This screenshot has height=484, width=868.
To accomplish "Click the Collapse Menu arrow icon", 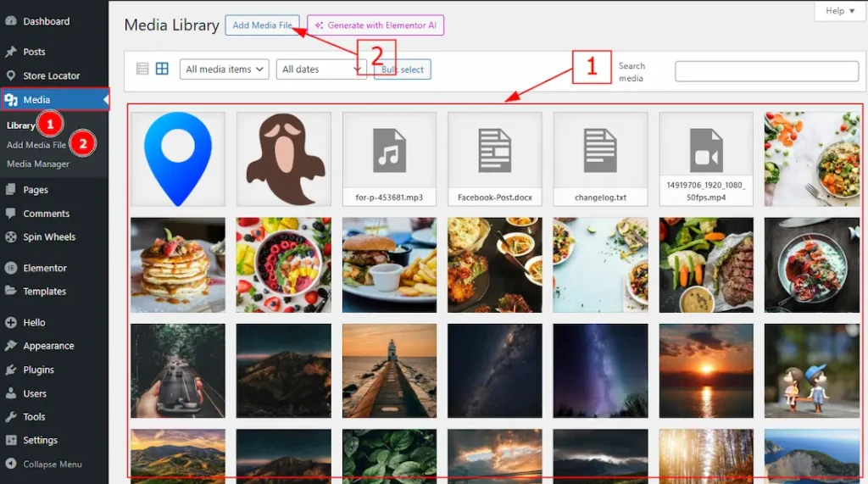I will 10,464.
